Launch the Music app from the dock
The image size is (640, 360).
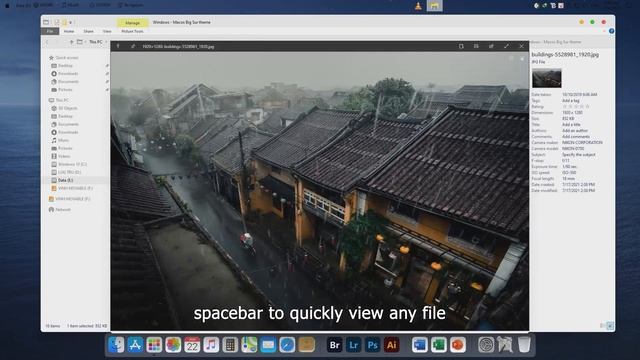click(211, 345)
